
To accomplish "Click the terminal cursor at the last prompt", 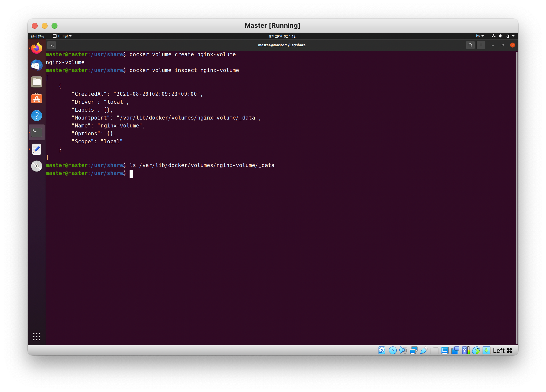I will tap(131, 174).
